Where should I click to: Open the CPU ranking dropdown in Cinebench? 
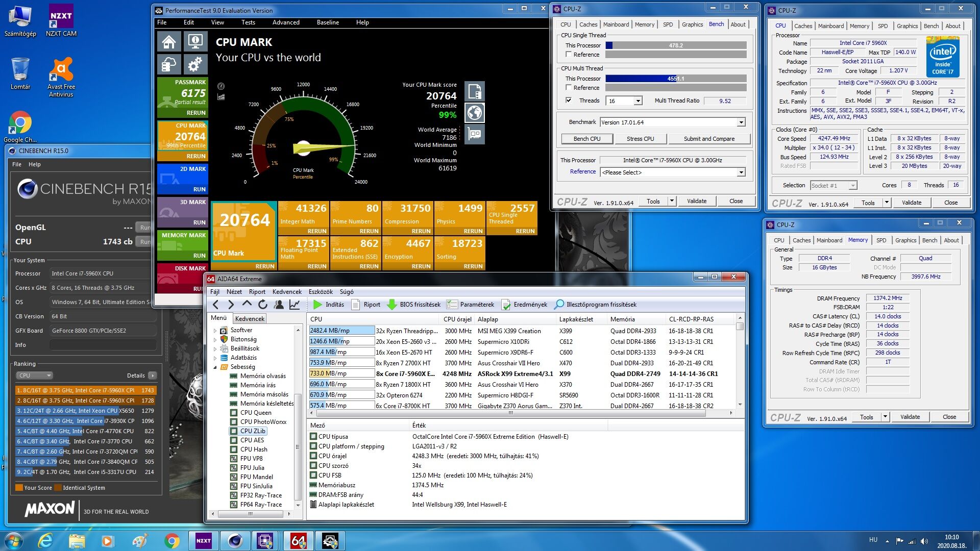click(35, 375)
